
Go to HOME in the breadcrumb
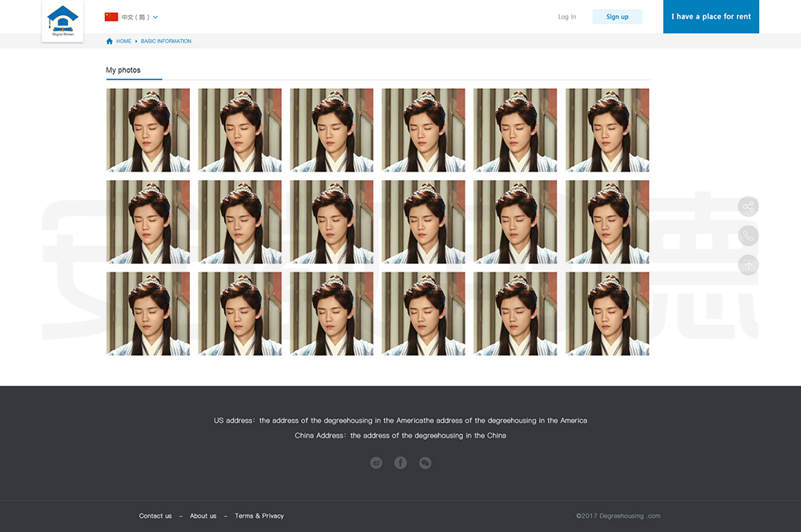[123, 41]
